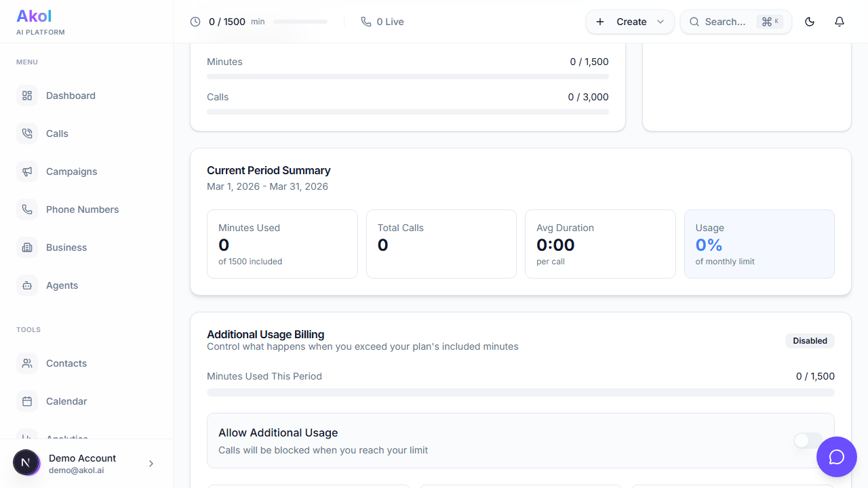Expand the Create dropdown
Image resolution: width=868 pixels, height=488 pixels.
click(x=630, y=22)
